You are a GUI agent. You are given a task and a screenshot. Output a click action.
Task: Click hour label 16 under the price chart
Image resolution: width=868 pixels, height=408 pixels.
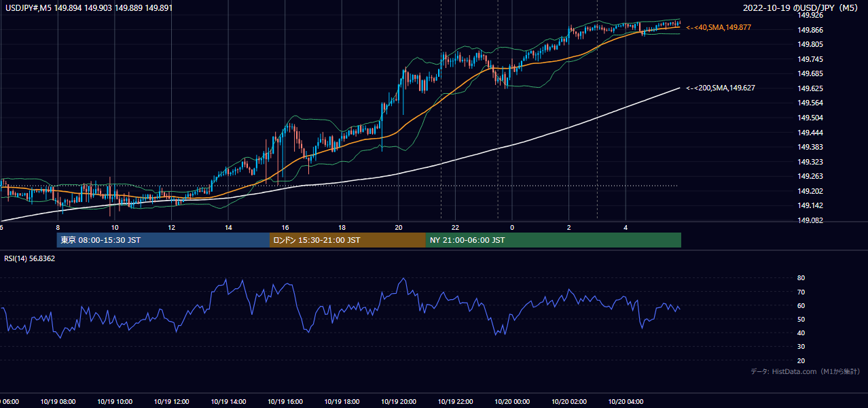pyautogui.click(x=285, y=227)
